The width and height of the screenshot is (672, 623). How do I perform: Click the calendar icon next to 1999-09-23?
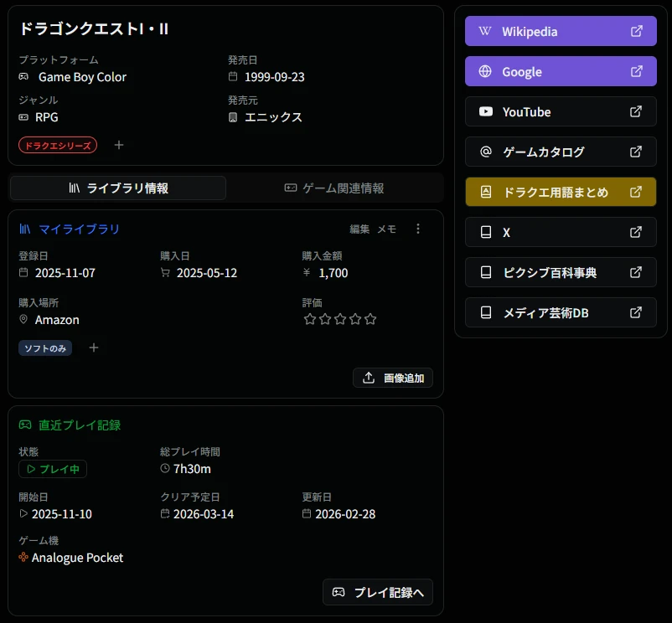pos(232,76)
